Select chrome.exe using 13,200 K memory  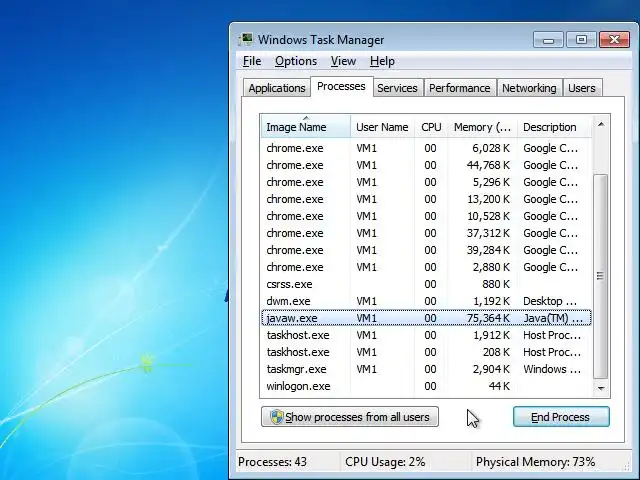pyautogui.click(x=426, y=199)
